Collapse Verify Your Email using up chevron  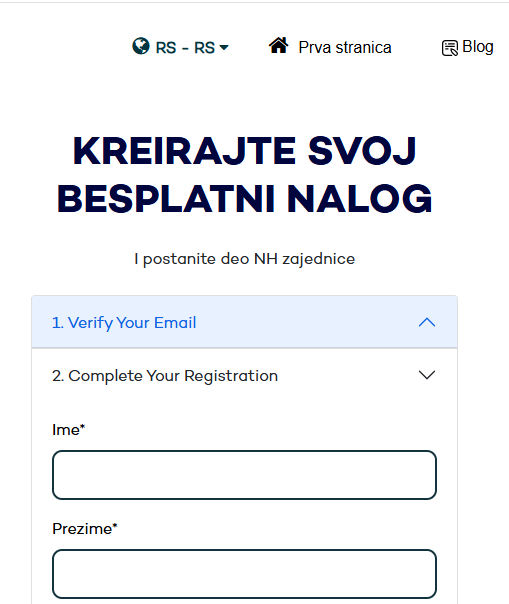(427, 322)
